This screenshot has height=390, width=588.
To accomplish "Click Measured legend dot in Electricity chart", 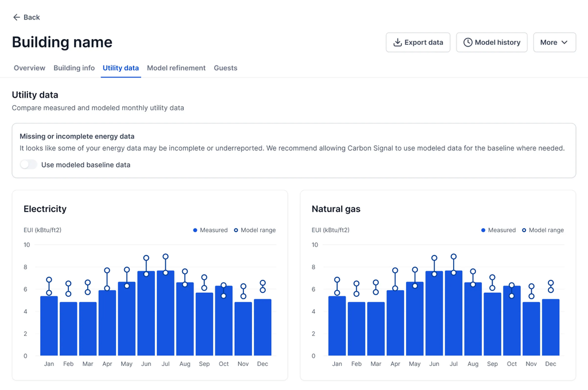I will coord(195,230).
